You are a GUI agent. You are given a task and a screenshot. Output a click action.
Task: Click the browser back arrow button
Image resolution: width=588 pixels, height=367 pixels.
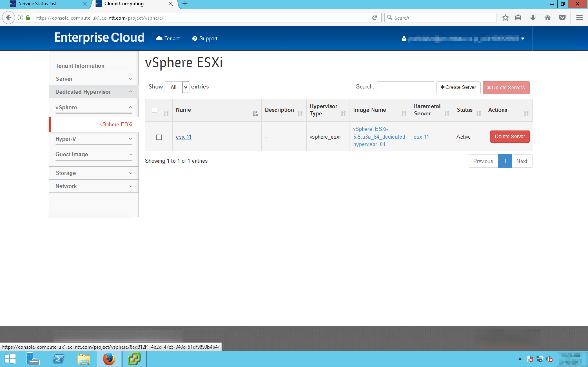9,18
